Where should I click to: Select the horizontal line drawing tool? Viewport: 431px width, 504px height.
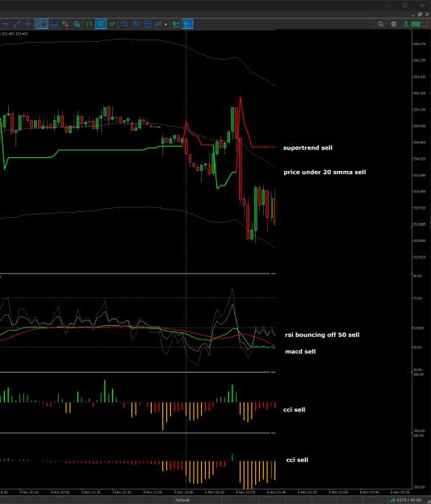tap(6, 23)
